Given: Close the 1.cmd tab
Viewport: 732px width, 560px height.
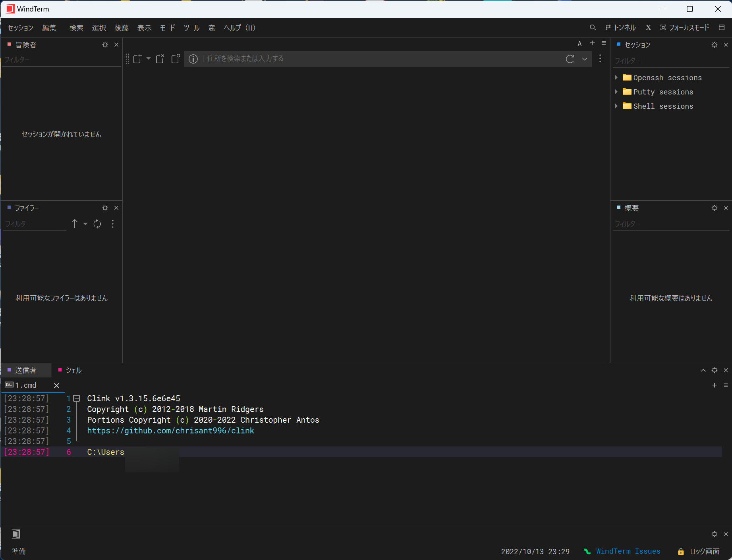Looking at the screenshot, I should click(x=57, y=385).
